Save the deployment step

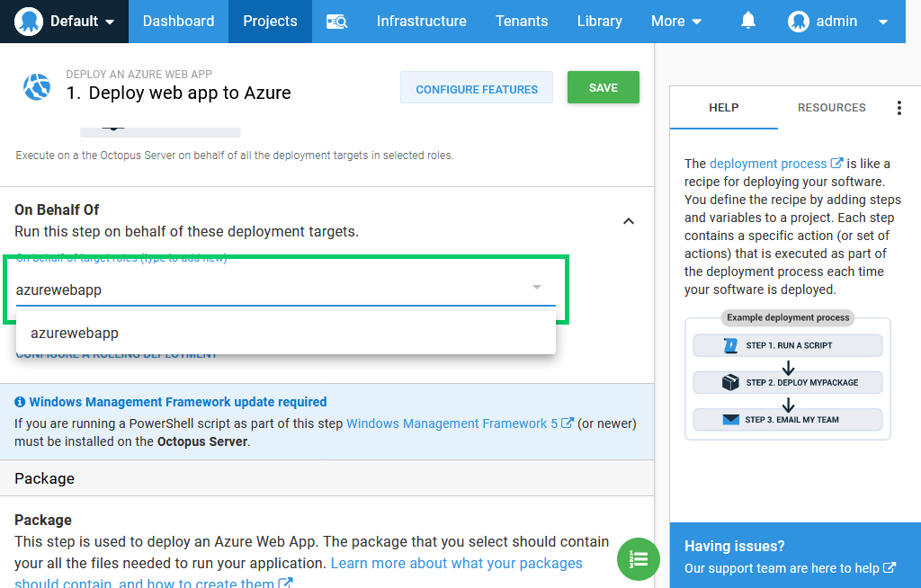(x=604, y=87)
